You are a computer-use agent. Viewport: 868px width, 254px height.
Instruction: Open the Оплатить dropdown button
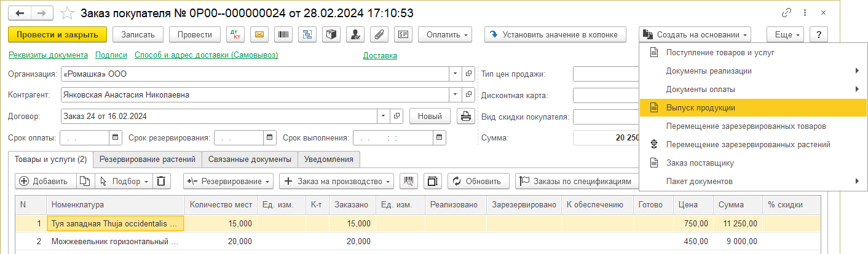(x=444, y=35)
